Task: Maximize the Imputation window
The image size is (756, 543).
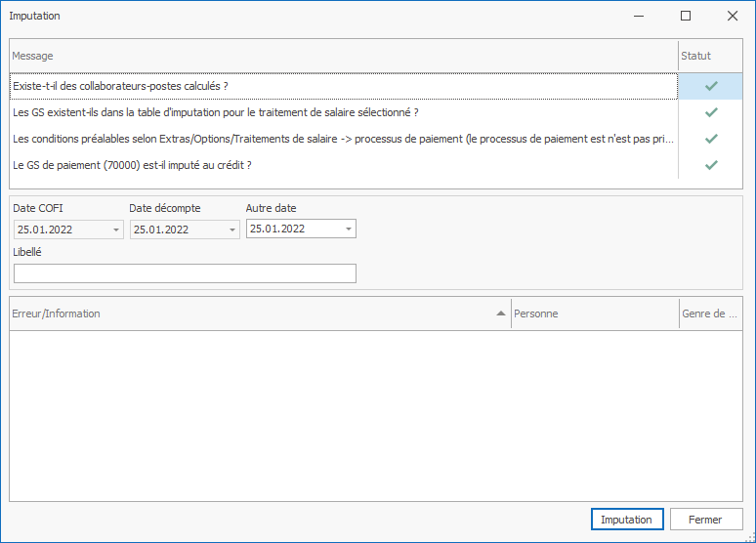Action: click(686, 16)
